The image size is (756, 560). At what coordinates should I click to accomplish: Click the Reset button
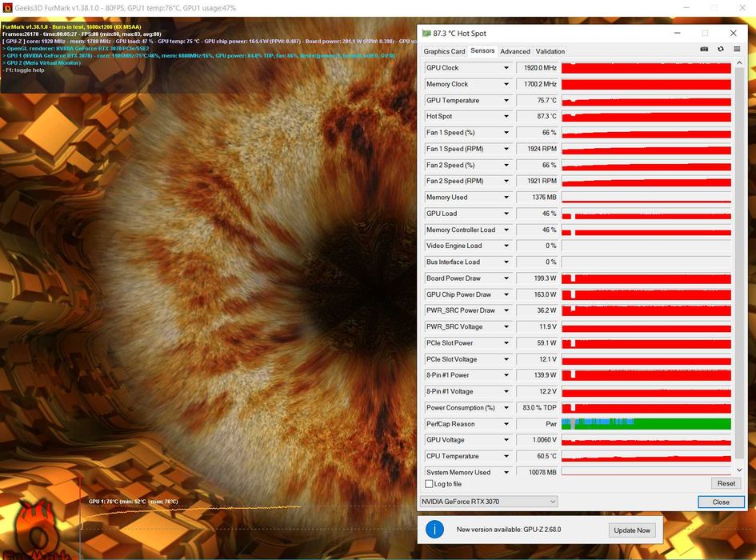pos(726,483)
